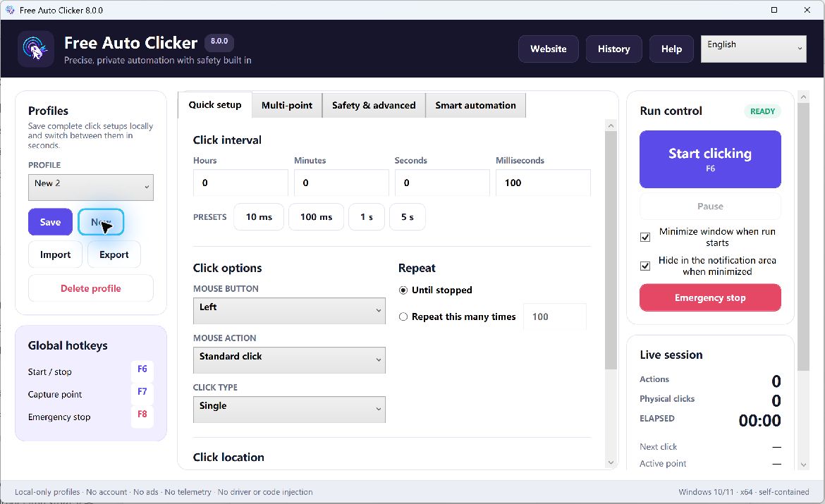The width and height of the screenshot is (825, 504).
Task: Apply the 100 ms preset
Action: pyautogui.click(x=316, y=216)
